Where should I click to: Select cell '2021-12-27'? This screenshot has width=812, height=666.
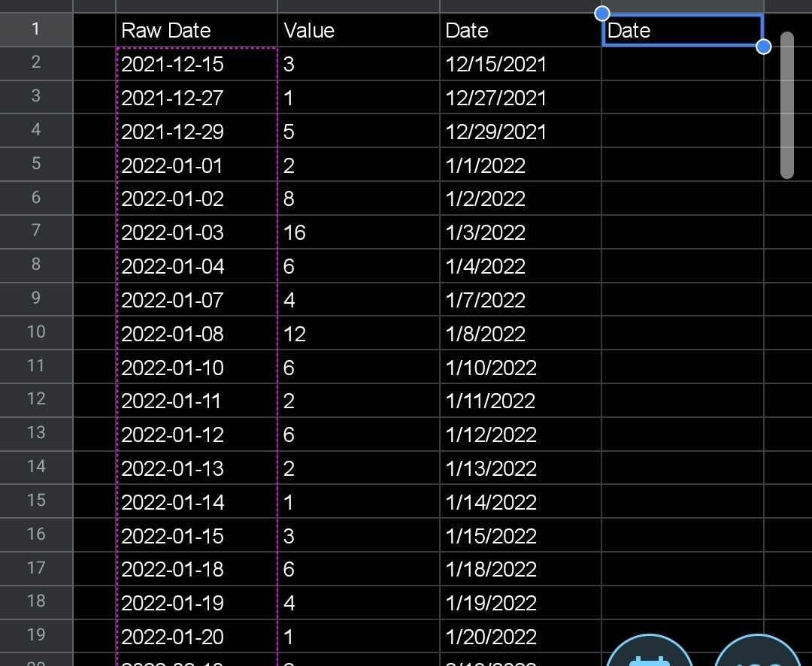coord(197,98)
